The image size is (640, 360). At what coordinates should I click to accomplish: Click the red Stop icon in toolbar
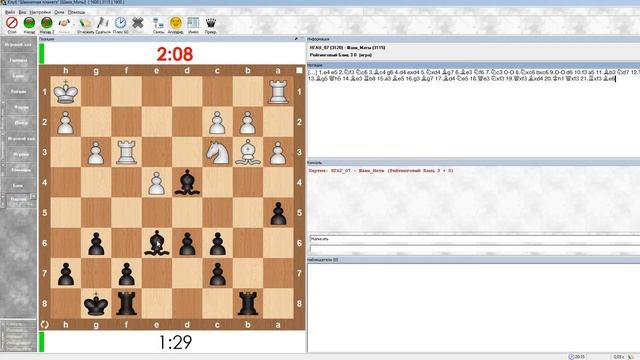pyautogui.click(x=12, y=23)
